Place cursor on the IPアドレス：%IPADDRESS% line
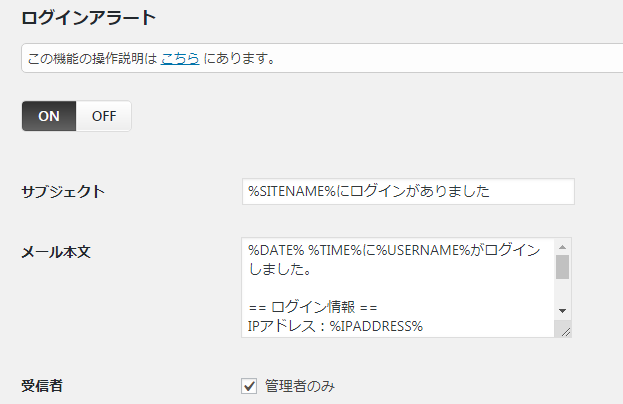The height and width of the screenshot is (404, 623). pyautogui.click(x=335, y=326)
